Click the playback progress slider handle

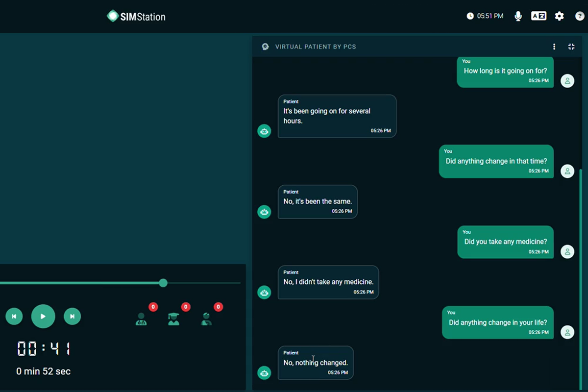163,283
